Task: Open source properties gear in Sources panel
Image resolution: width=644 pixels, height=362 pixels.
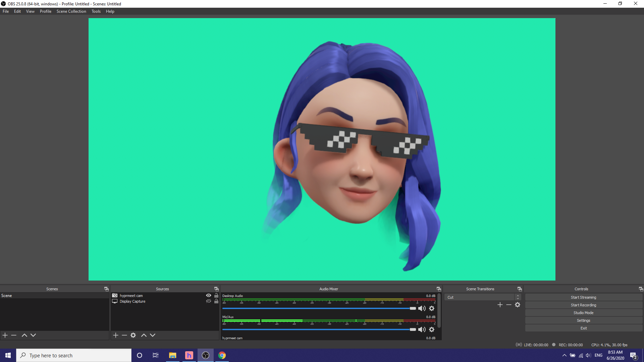Action: point(133,335)
